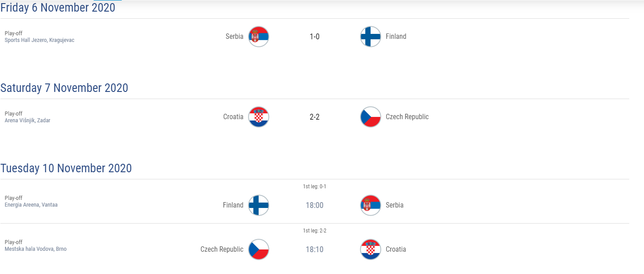
Task: Select Arena Višnjik, Zadar venue text
Action: coord(28,120)
